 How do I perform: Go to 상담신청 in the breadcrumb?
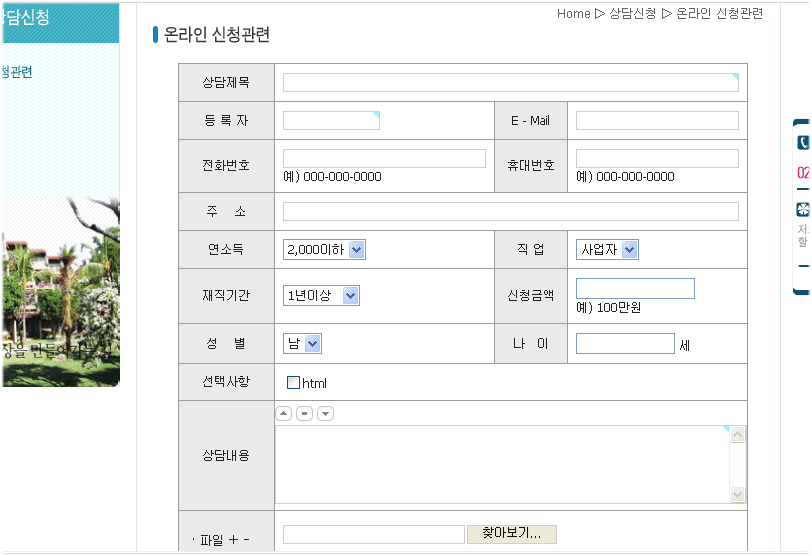coord(632,13)
